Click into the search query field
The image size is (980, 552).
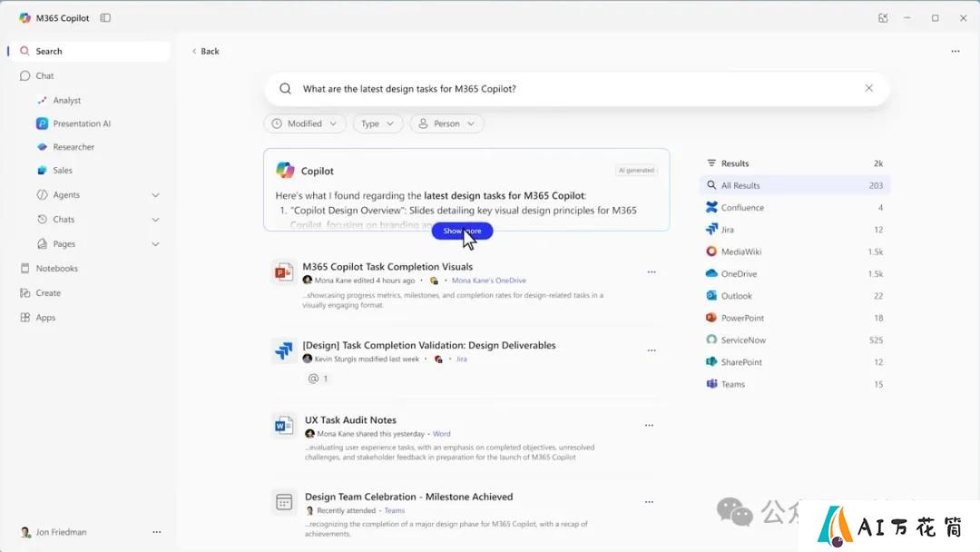click(x=575, y=89)
